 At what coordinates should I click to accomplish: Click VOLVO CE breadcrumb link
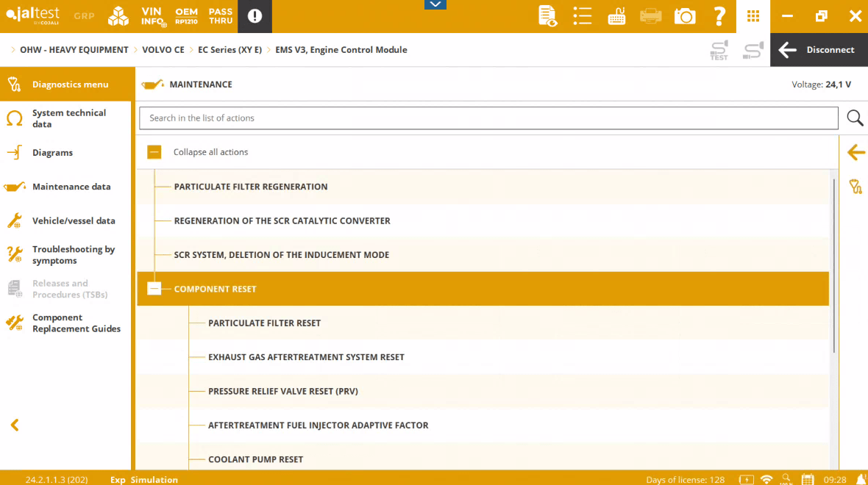(x=163, y=50)
